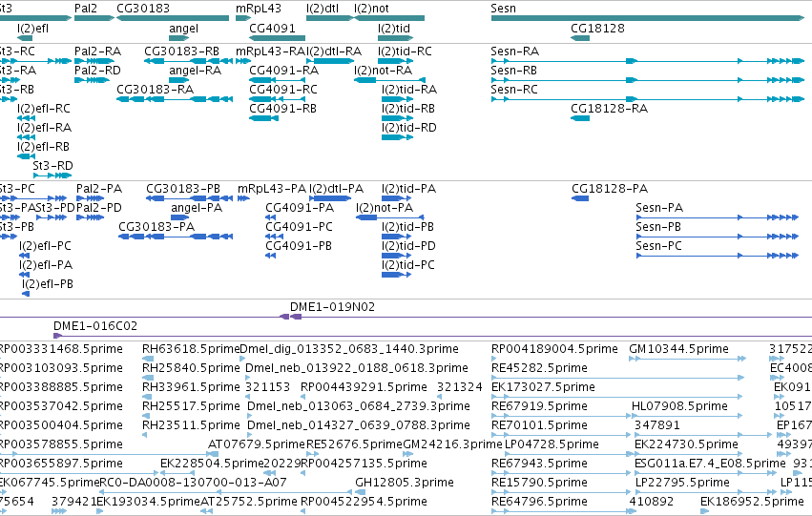Click the l(2)tid gene feature
This screenshot has height=516, width=812.
[396, 38]
